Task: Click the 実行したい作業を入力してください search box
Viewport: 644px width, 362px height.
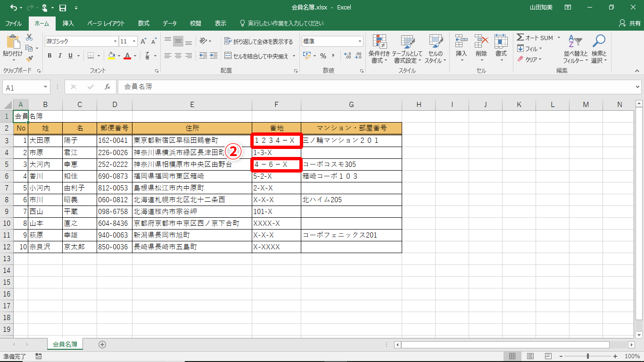Action: click(282, 23)
